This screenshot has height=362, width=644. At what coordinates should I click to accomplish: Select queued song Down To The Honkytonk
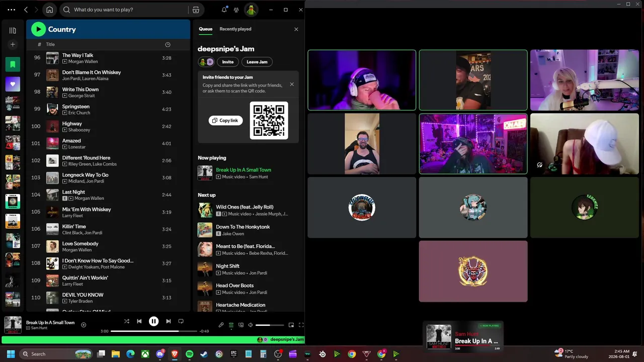click(x=249, y=230)
